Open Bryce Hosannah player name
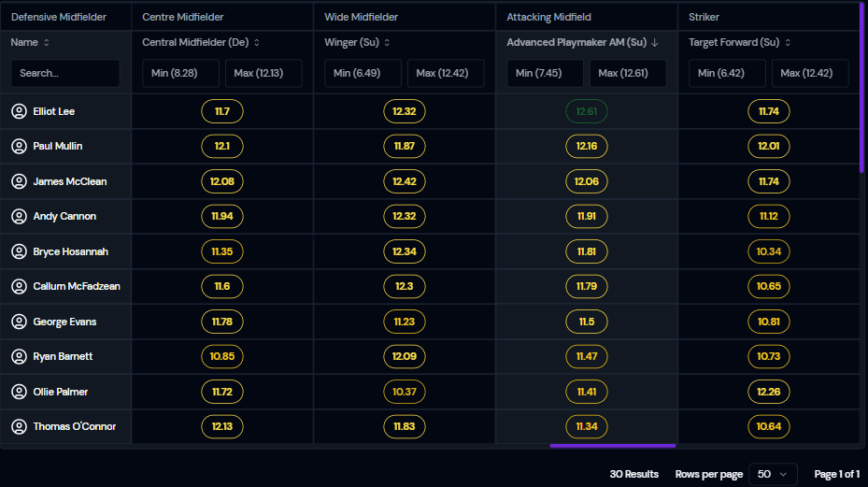868x487 pixels. [70, 251]
